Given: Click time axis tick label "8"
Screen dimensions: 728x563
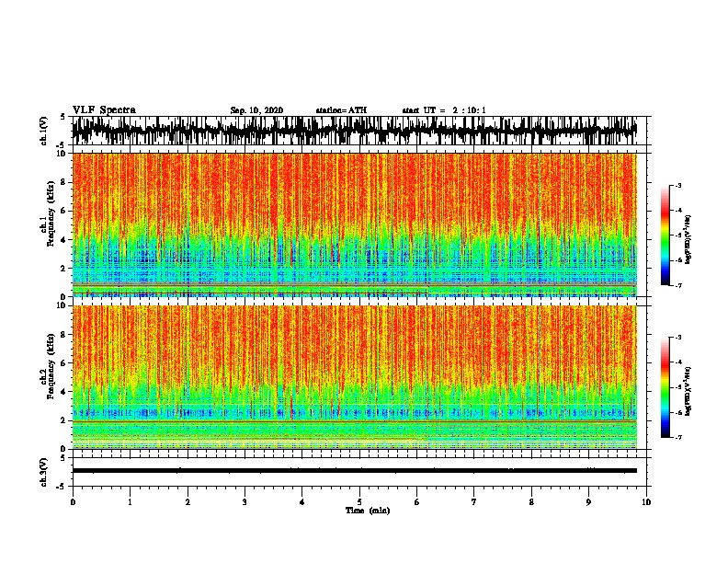Looking at the screenshot, I should tap(531, 502).
